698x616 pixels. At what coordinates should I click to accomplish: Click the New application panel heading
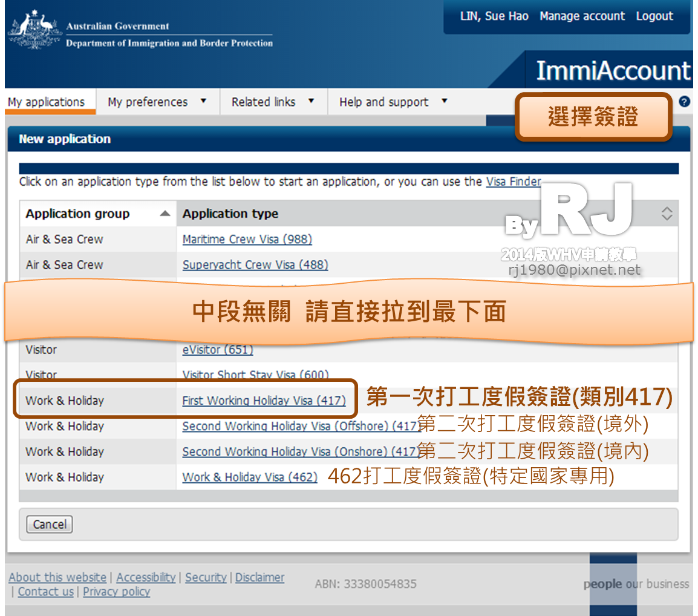coord(65,139)
